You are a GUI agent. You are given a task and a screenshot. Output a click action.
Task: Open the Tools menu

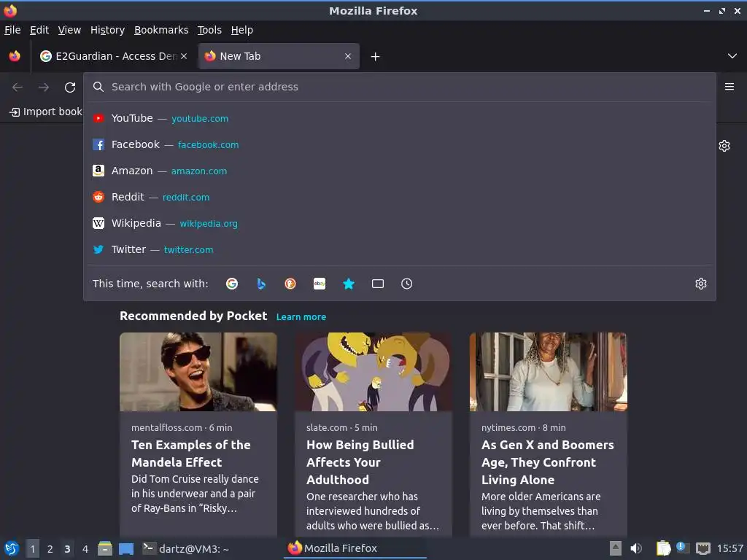pyautogui.click(x=209, y=30)
